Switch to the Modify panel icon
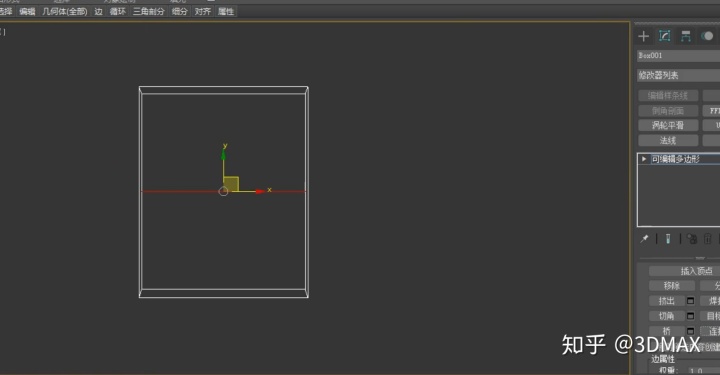The image size is (720, 375). click(x=664, y=36)
